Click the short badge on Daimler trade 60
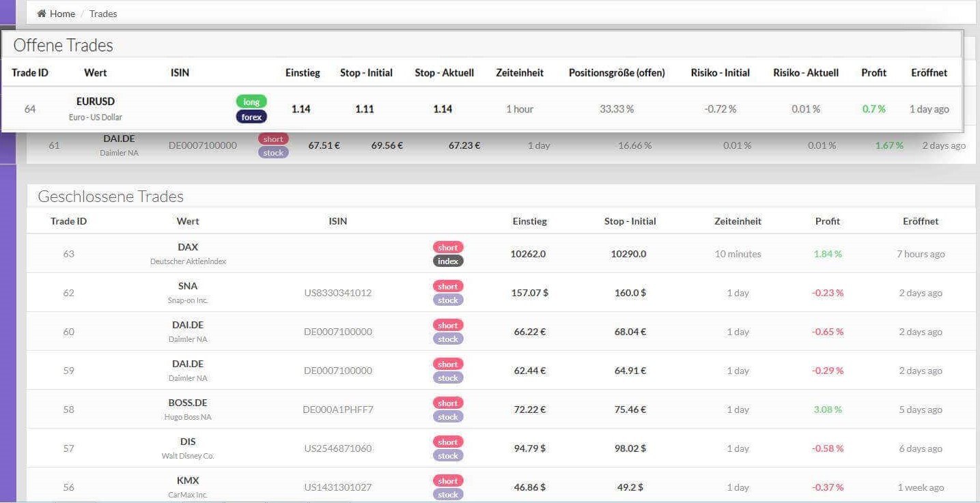980x503 pixels. click(x=448, y=326)
